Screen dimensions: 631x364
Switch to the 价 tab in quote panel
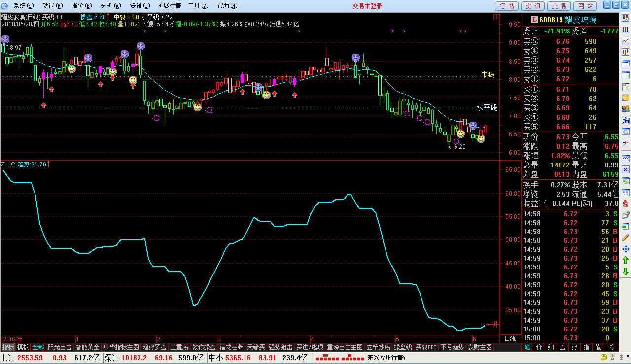[539, 347]
